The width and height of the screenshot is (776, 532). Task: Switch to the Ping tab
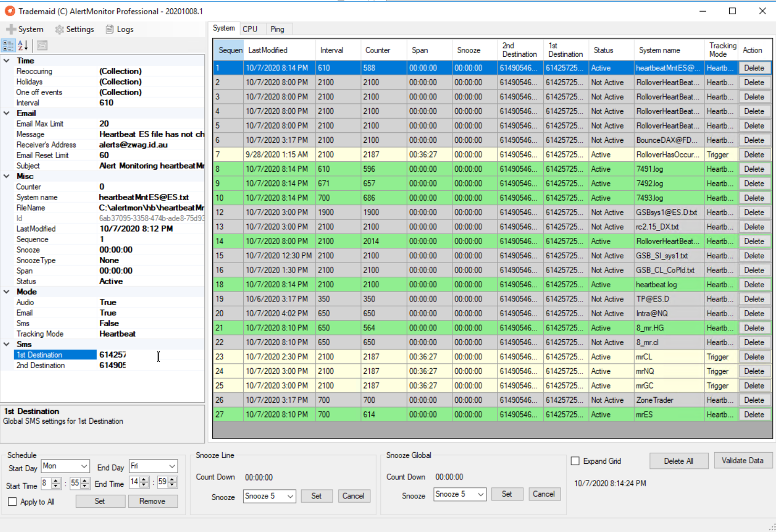pyautogui.click(x=277, y=29)
